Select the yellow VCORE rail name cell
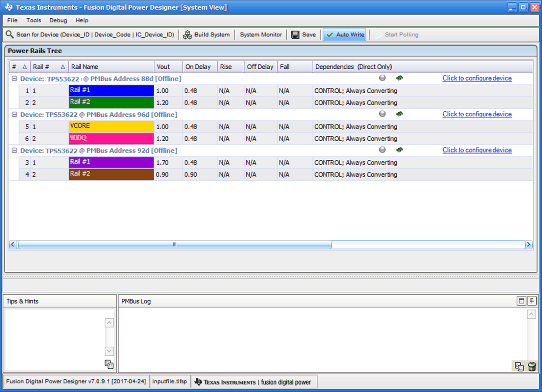 point(111,127)
